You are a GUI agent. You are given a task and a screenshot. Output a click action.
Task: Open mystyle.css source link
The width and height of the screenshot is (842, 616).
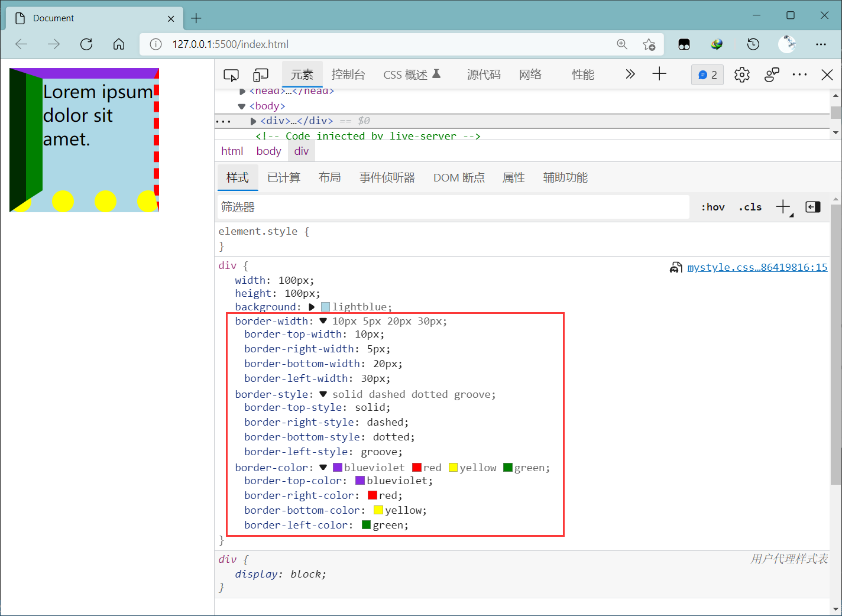tap(757, 267)
